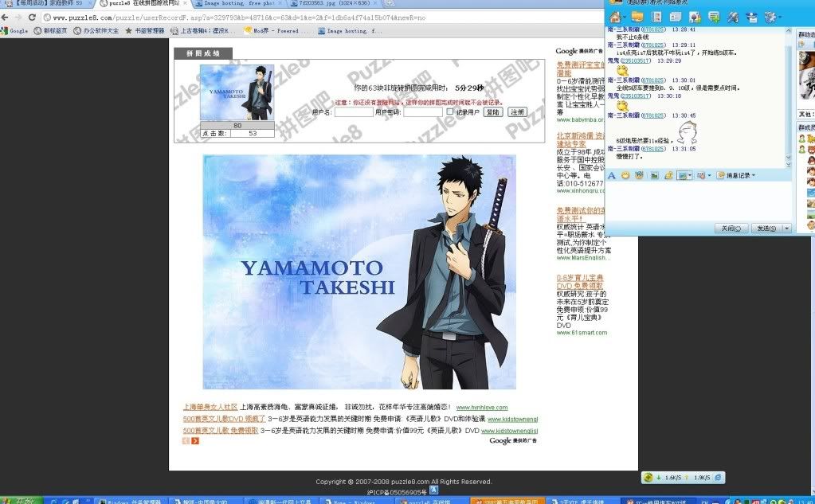
Task: Click the yellow music-note icon in chat input bar
Action: tap(668, 176)
